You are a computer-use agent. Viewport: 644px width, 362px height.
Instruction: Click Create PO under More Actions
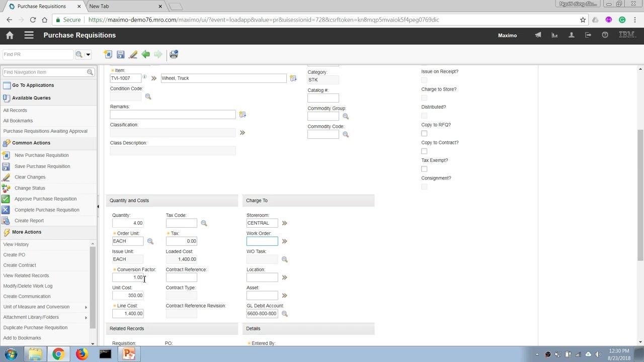point(14,255)
